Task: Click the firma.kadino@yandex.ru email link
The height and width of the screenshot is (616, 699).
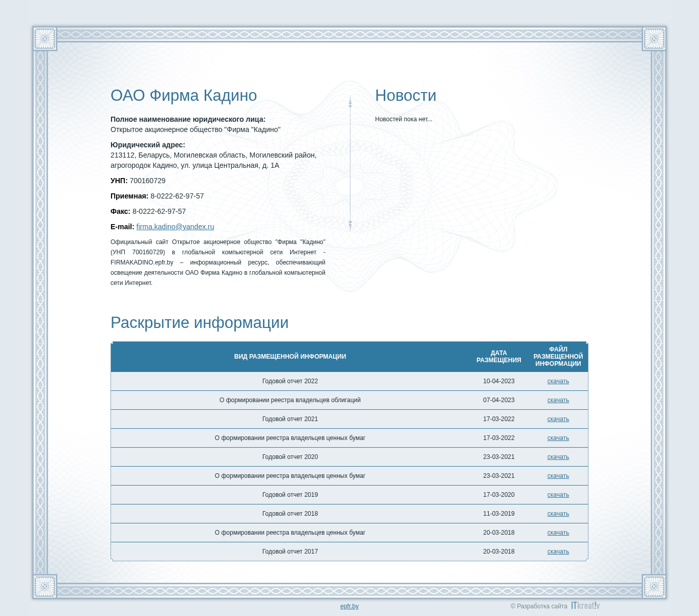Action: 175,227
